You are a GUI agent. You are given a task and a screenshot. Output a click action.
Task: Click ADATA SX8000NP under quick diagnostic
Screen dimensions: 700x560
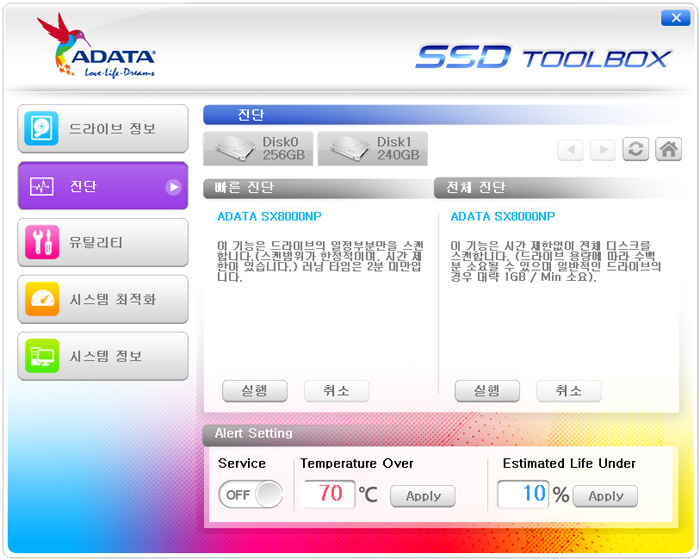point(269,217)
